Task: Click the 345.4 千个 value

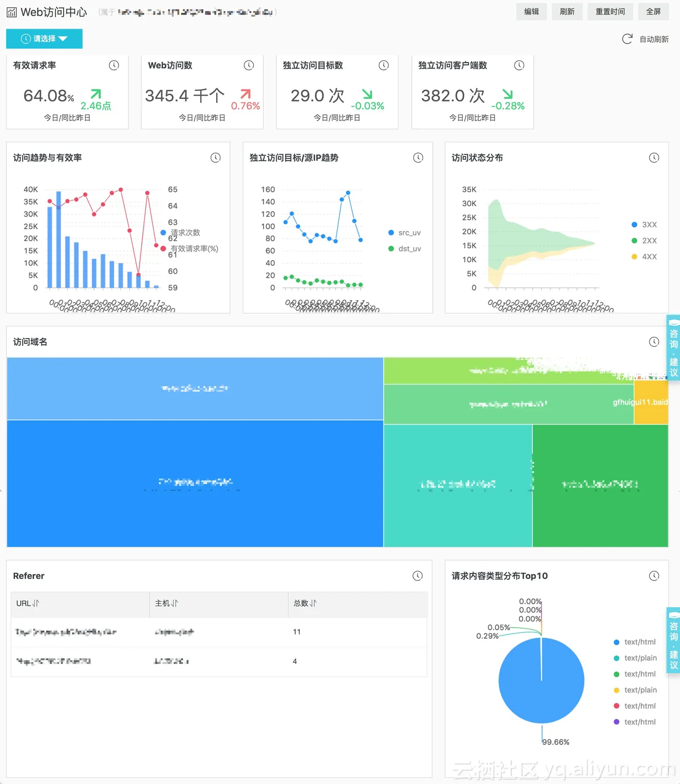Action: pyautogui.click(x=185, y=96)
